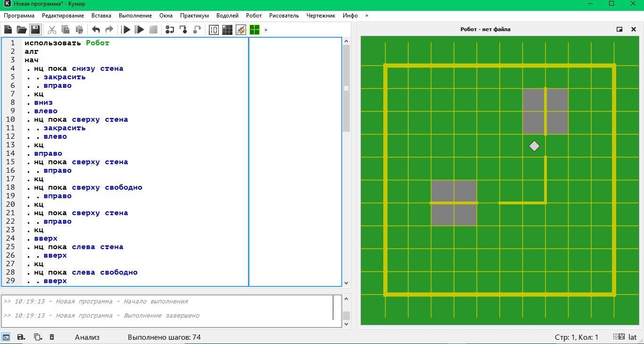Click line 2 'алг' keyword

[x=32, y=51]
